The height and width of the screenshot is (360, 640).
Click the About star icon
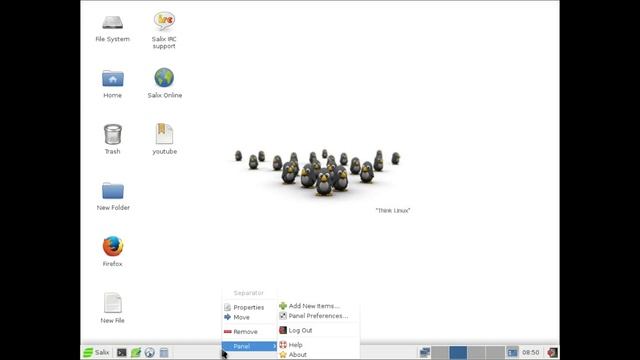click(283, 355)
